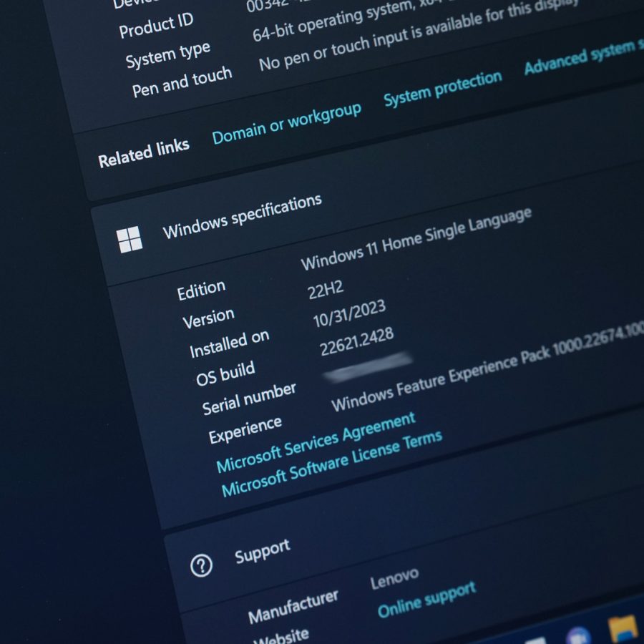Image resolution: width=644 pixels, height=644 pixels.
Task: Open Microsoft Software License Terms link
Action: (332, 463)
